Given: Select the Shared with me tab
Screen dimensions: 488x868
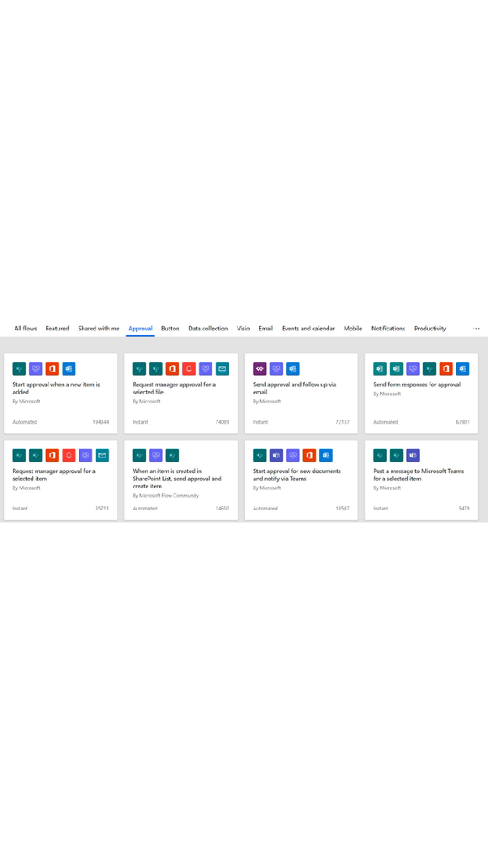Looking at the screenshot, I should (x=99, y=328).
